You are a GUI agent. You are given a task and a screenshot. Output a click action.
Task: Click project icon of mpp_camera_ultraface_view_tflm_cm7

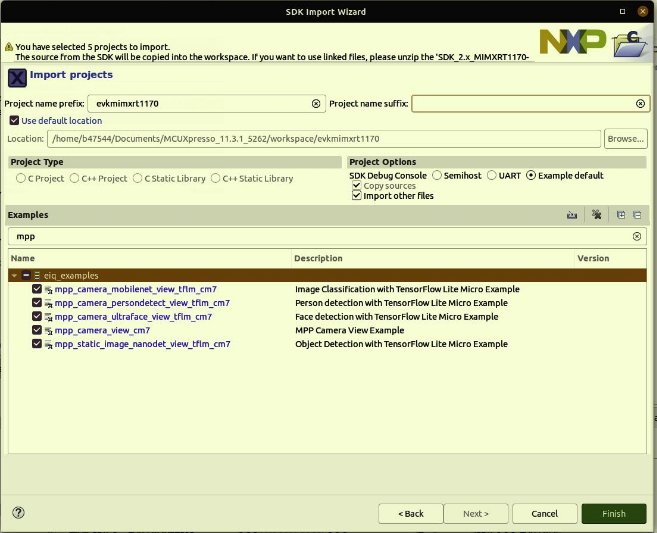pyautogui.click(x=49, y=317)
